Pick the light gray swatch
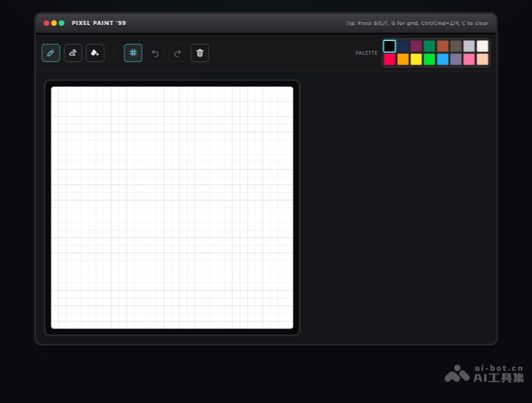This screenshot has height=403, width=532. point(469,46)
